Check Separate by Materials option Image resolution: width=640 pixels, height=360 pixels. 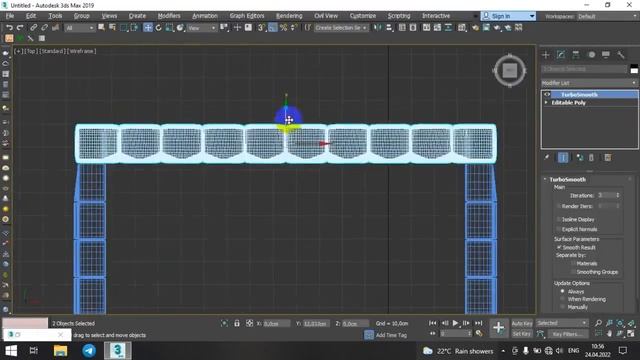[573, 264]
